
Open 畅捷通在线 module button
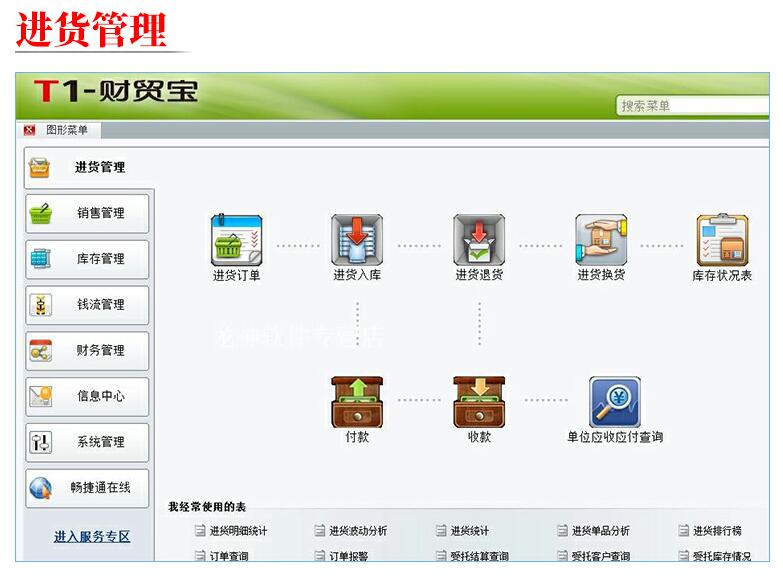click(87, 488)
